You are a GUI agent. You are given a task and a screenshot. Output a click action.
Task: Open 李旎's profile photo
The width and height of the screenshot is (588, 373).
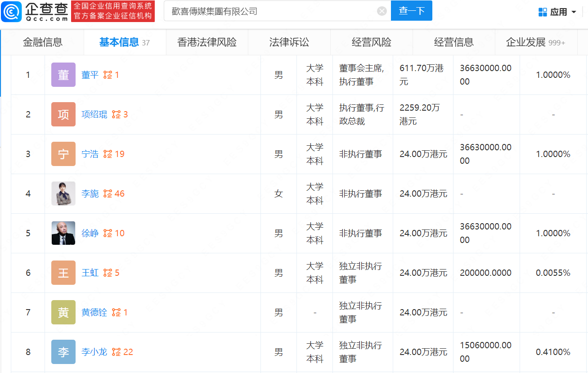pos(63,193)
